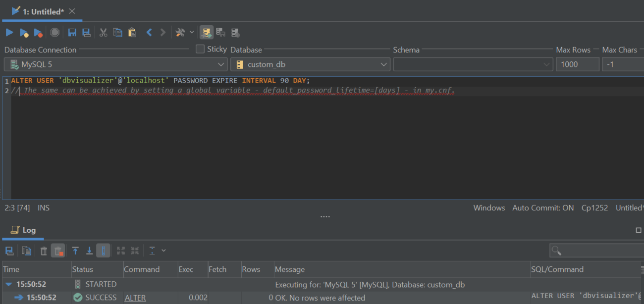This screenshot has height=304, width=644.
Task: Toggle the Sticky checkbox
Action: point(200,49)
